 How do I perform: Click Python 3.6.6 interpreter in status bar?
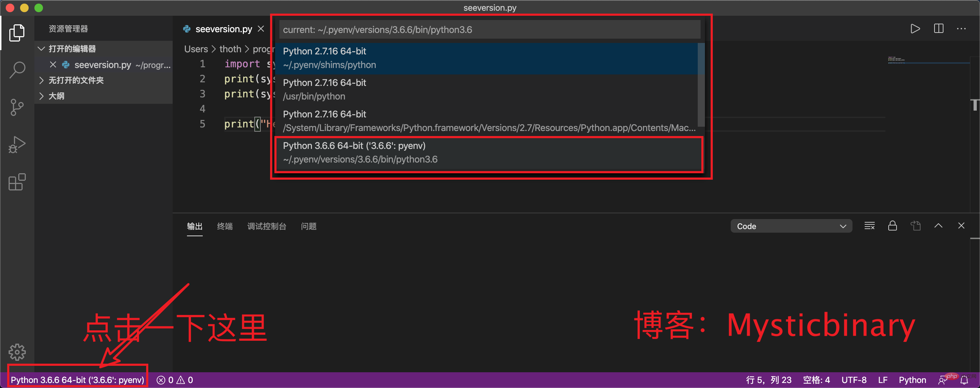(x=77, y=380)
